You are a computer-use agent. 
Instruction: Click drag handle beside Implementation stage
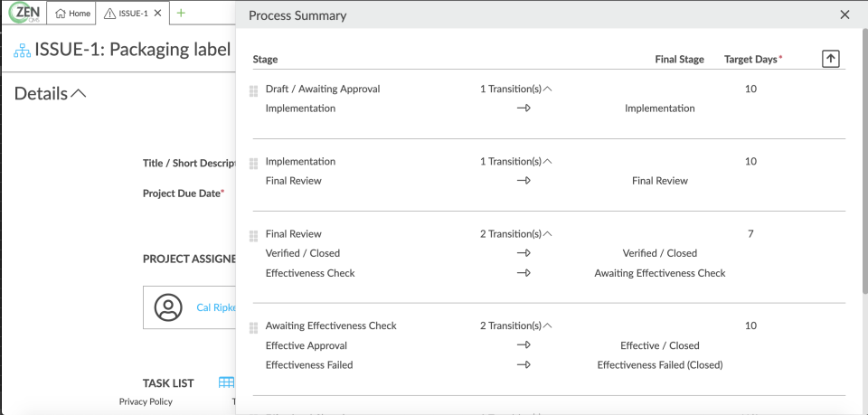click(254, 163)
